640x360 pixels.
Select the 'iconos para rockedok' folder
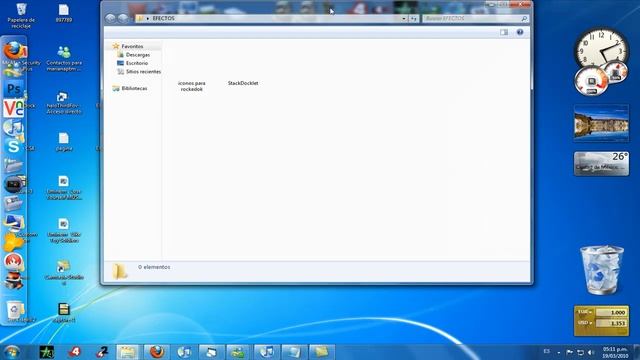click(x=192, y=86)
